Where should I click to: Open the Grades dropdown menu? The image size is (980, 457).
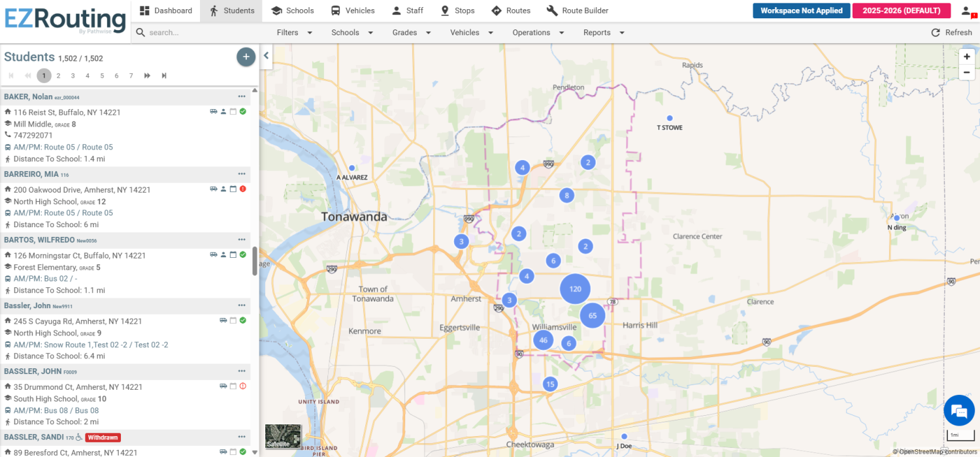[412, 33]
